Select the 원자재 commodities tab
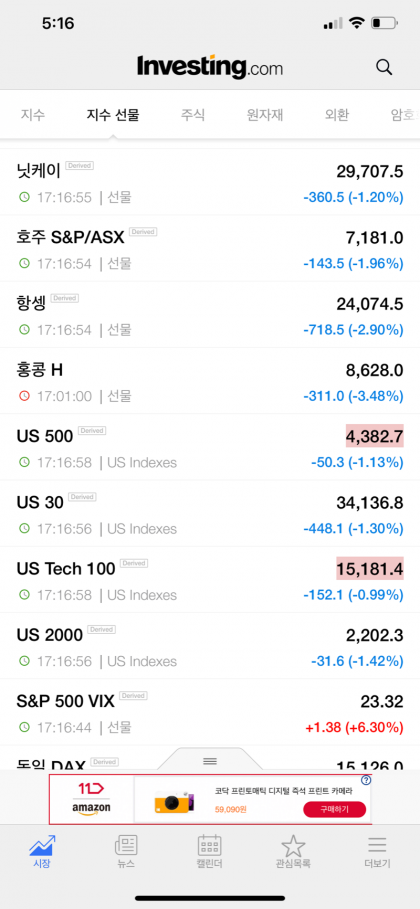The width and height of the screenshot is (420, 909). [x=265, y=114]
